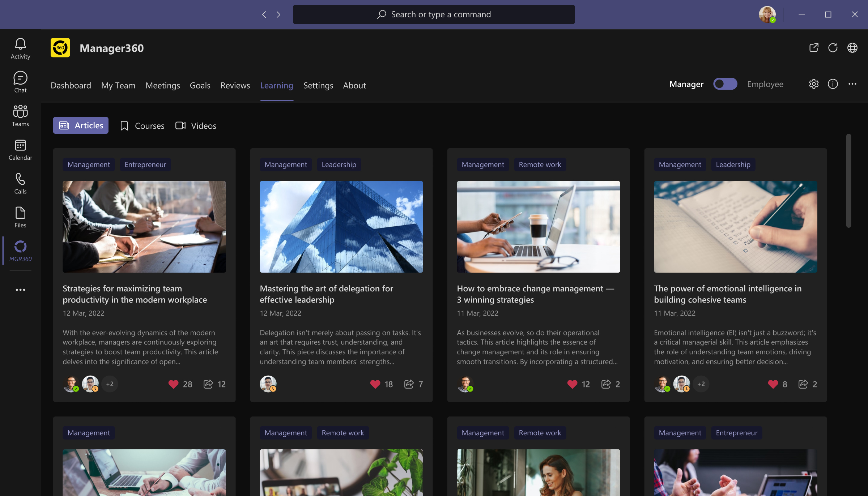The width and height of the screenshot is (868, 496).
Task: Click the Manager360 yellow logo
Action: [x=60, y=48]
